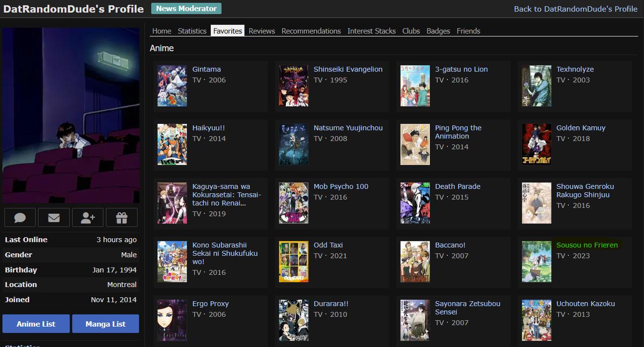Click the Shouwa Genroku Rakugo cover thumbnail
Viewport: 644px width, 347px height.
click(x=536, y=203)
